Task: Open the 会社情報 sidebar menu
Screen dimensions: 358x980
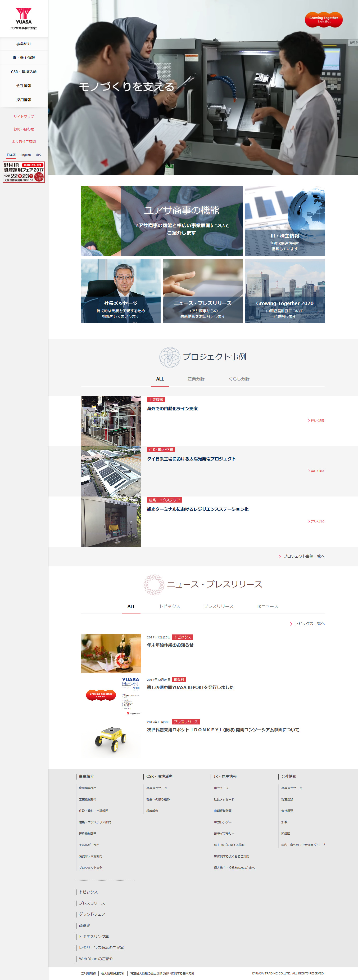Action: pos(24,86)
